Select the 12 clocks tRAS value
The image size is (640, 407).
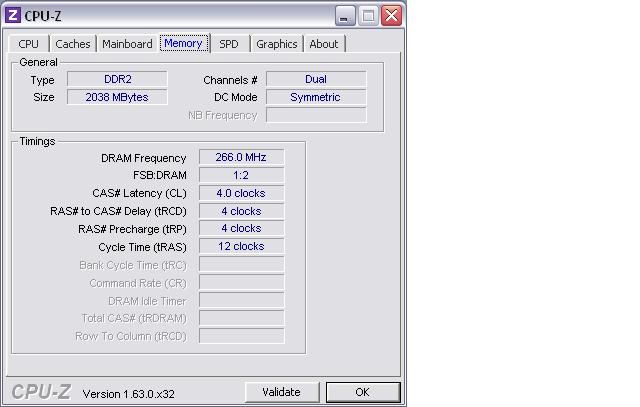(241, 246)
